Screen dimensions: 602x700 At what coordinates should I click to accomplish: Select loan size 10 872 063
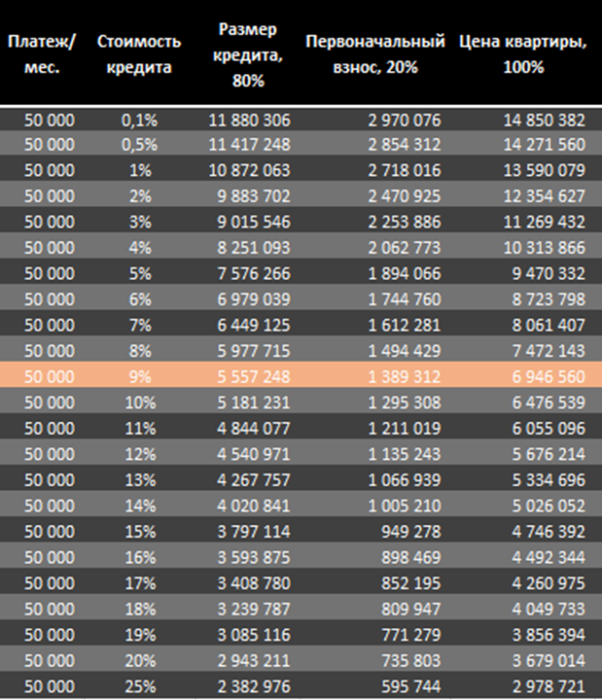coord(250,170)
